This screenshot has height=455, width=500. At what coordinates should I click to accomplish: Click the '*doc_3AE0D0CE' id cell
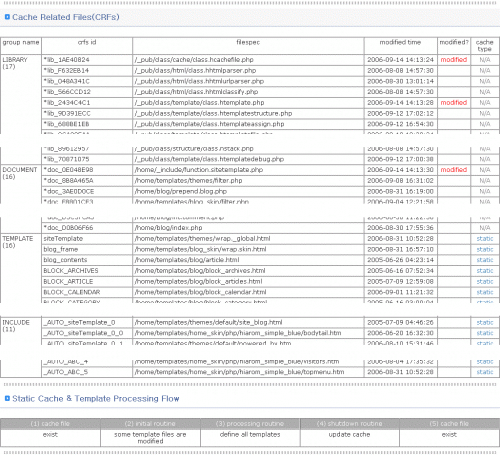coord(87,191)
